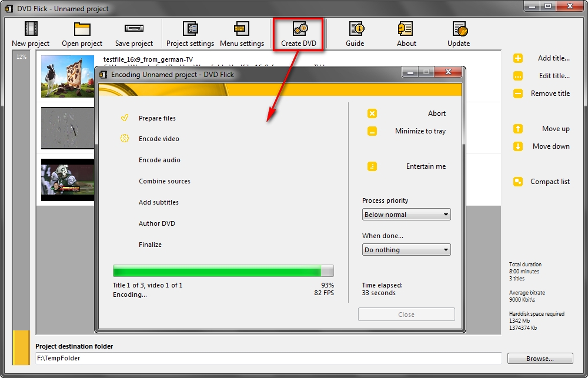Click the Add title... label
Screen dimensions: 588x378
click(x=554, y=58)
